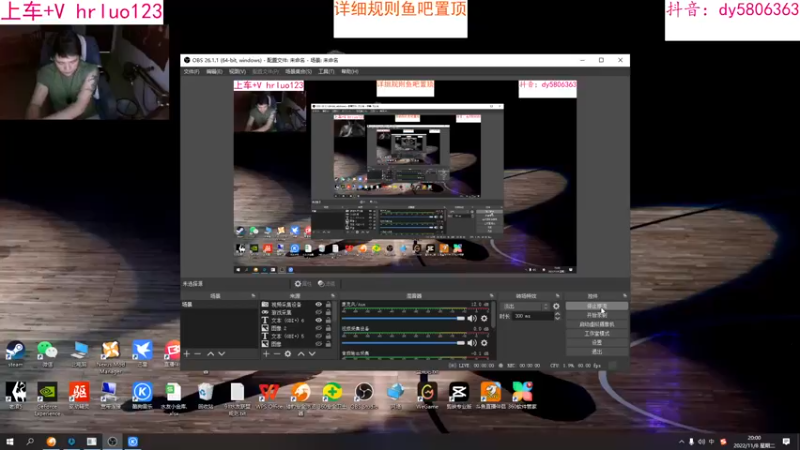Open Steam desktop shortcut
The height and width of the screenshot is (450, 800).
click(15, 354)
